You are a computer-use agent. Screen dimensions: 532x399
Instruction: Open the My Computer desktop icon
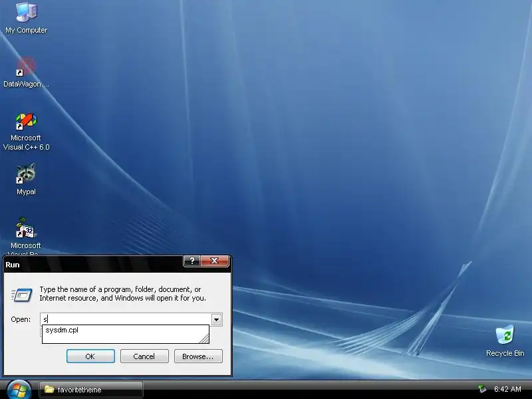26,19
